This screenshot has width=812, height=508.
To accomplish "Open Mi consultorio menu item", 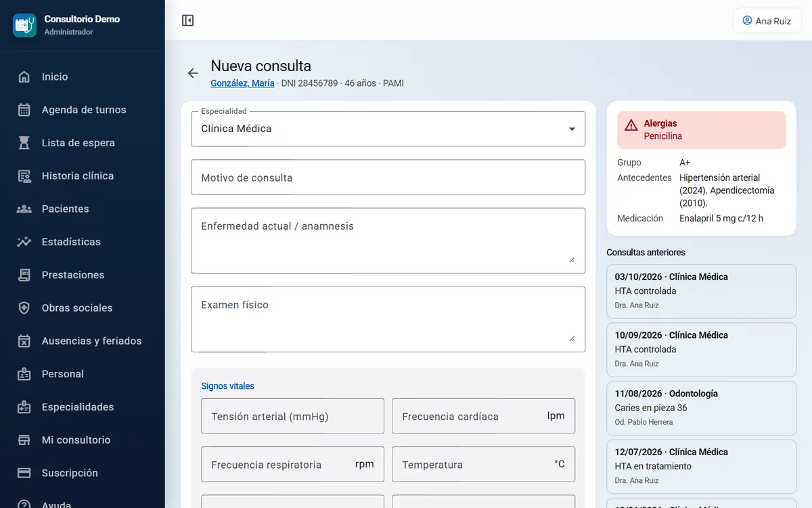I will point(83,440).
